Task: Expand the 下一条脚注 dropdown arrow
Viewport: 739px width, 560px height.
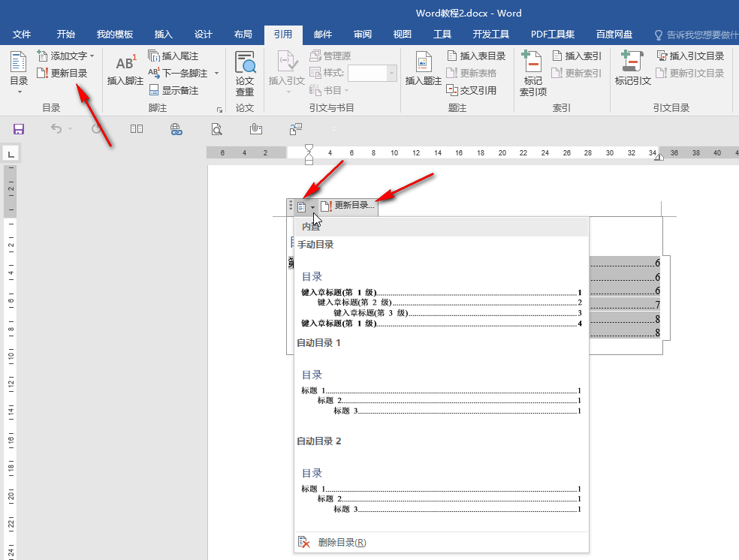Action: tap(217, 74)
